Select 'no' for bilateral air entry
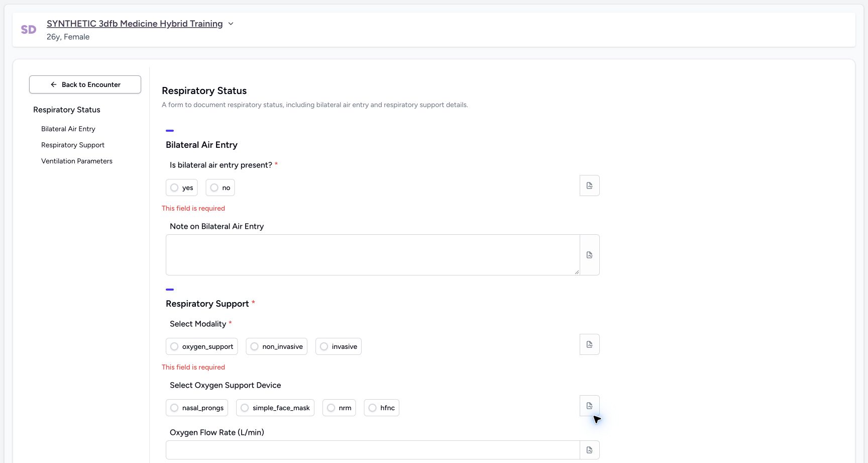 click(220, 188)
